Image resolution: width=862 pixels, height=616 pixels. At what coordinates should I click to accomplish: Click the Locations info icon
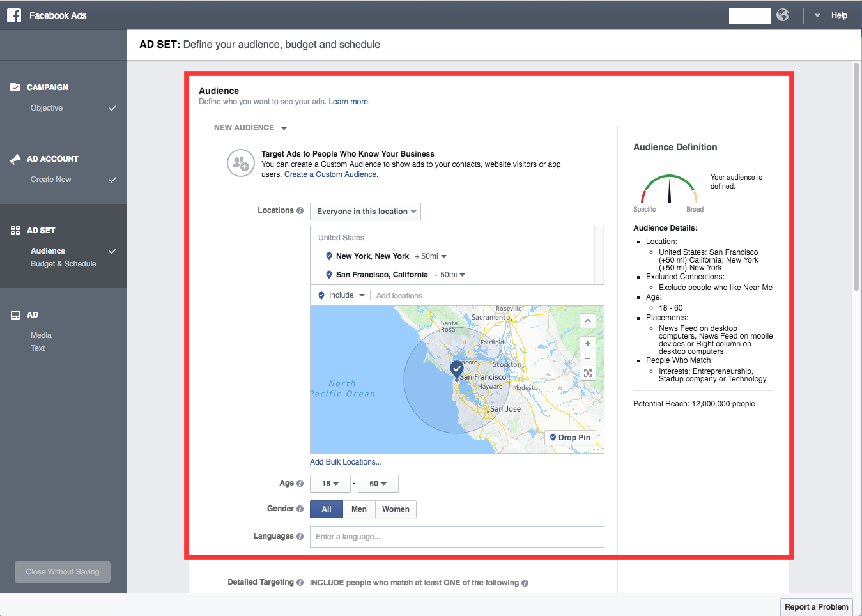pos(300,210)
